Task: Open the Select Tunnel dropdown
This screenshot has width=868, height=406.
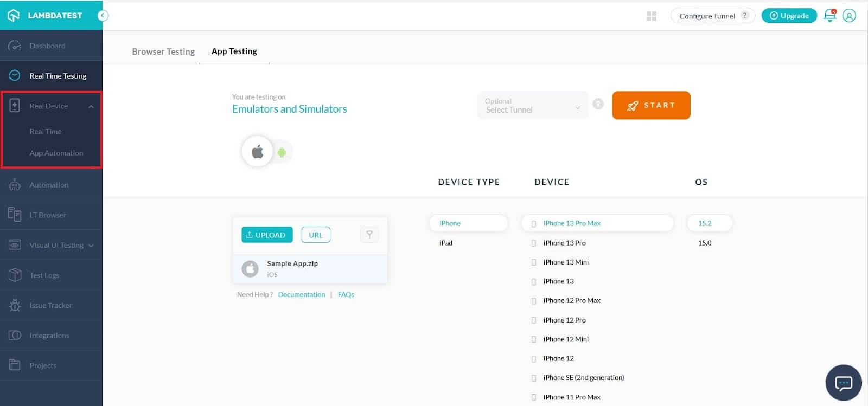Action: [533, 105]
